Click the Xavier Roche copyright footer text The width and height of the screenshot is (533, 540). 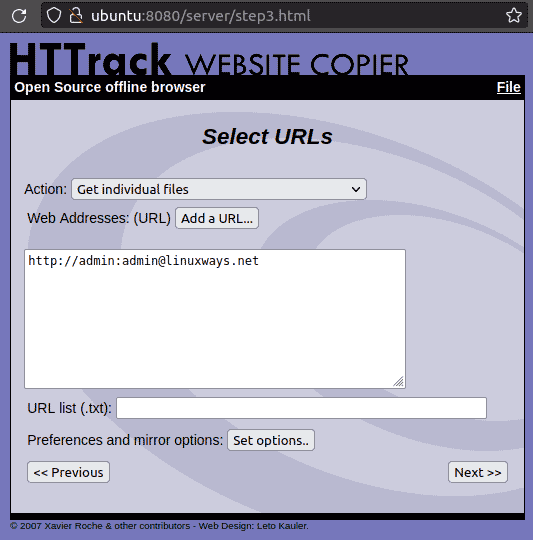point(159,526)
